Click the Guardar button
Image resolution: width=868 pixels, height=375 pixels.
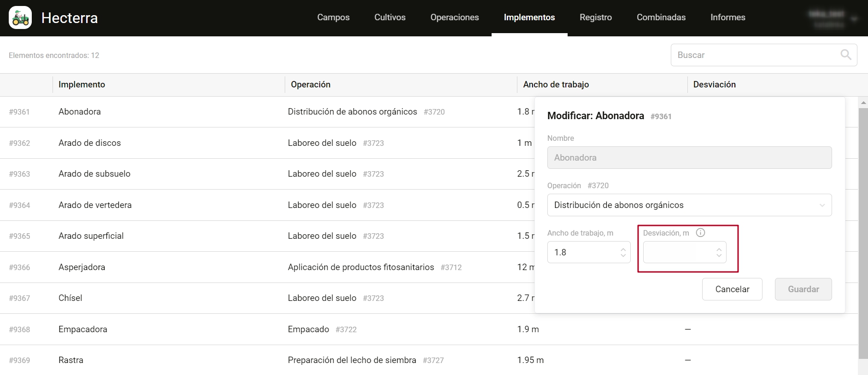click(x=803, y=289)
